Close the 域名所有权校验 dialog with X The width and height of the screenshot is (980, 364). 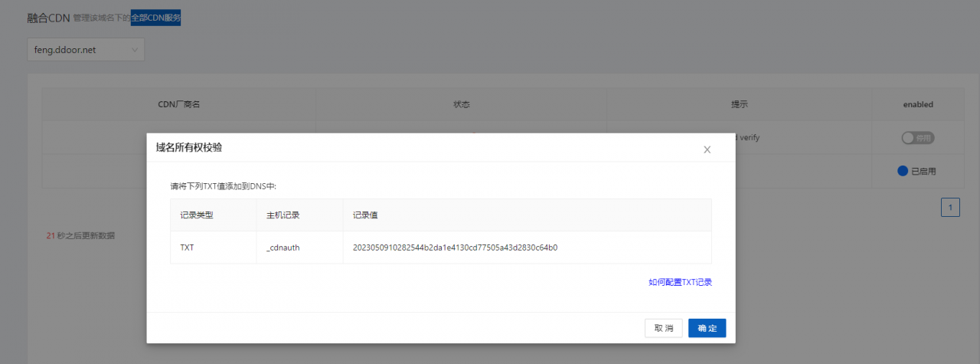point(707,149)
